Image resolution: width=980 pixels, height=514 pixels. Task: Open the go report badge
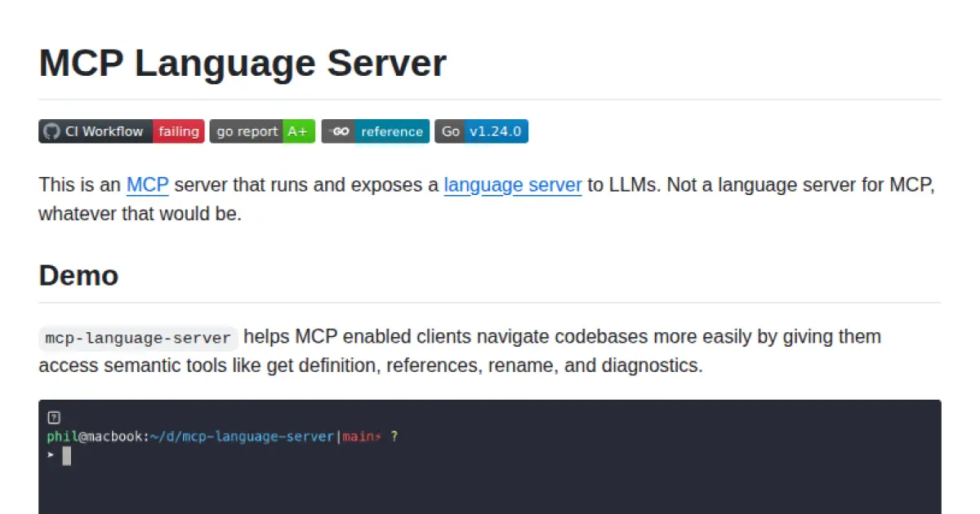[247, 131]
